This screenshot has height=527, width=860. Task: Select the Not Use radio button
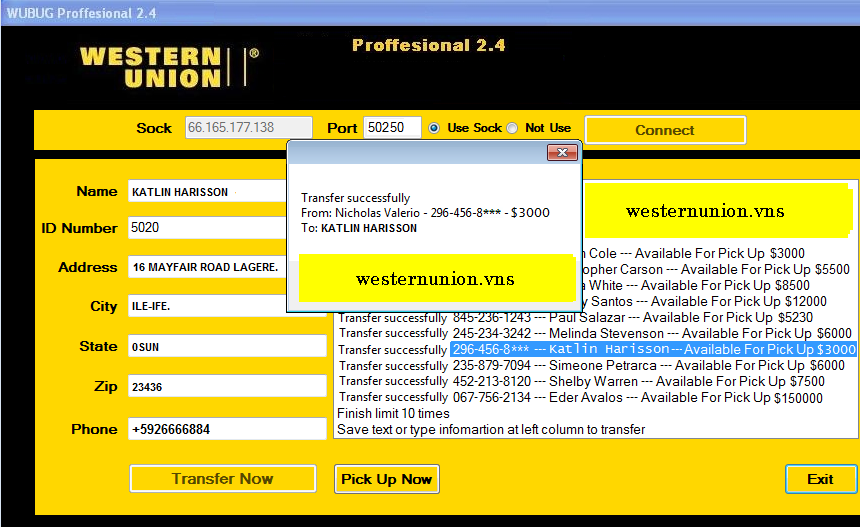click(512, 128)
